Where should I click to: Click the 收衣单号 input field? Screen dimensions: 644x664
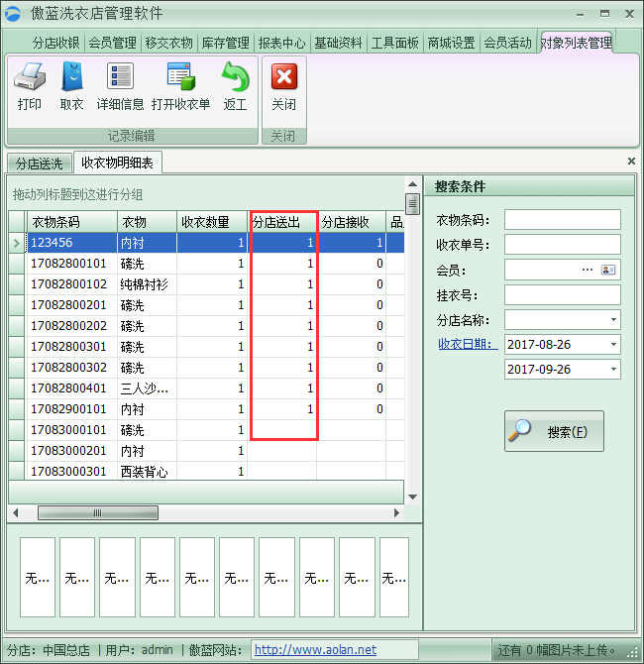pyautogui.click(x=563, y=245)
